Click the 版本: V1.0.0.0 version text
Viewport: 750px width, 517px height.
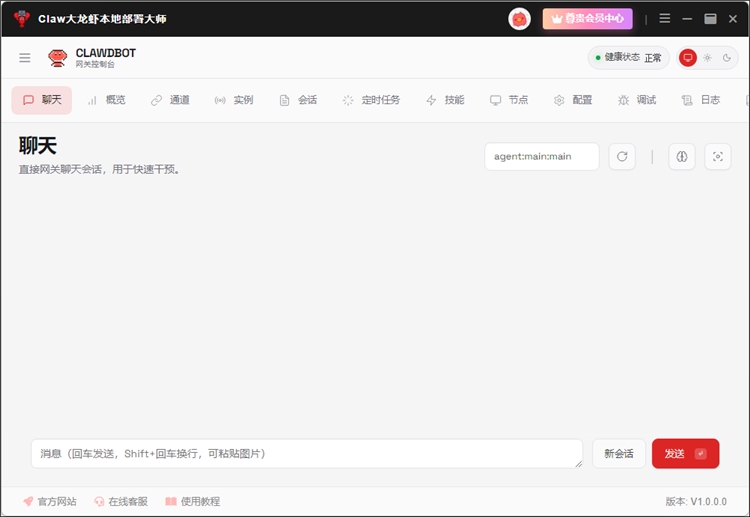(696, 501)
